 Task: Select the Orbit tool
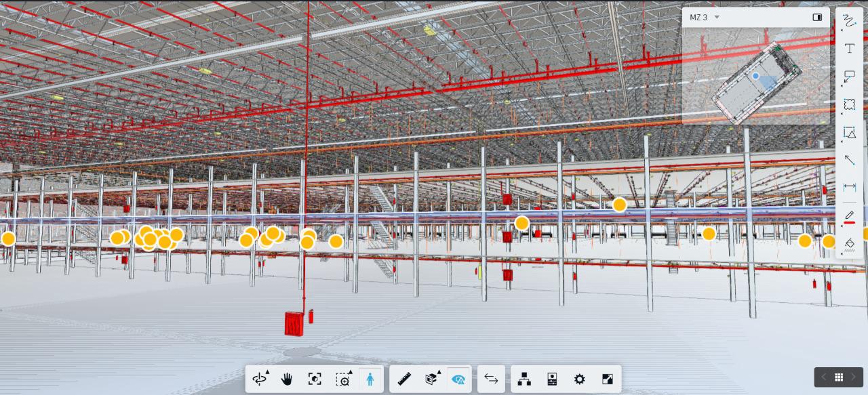(x=260, y=379)
